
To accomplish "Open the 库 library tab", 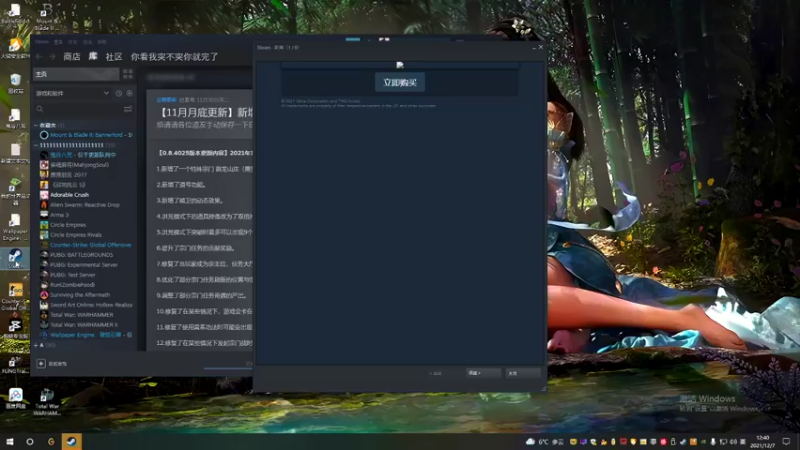I will point(93,56).
